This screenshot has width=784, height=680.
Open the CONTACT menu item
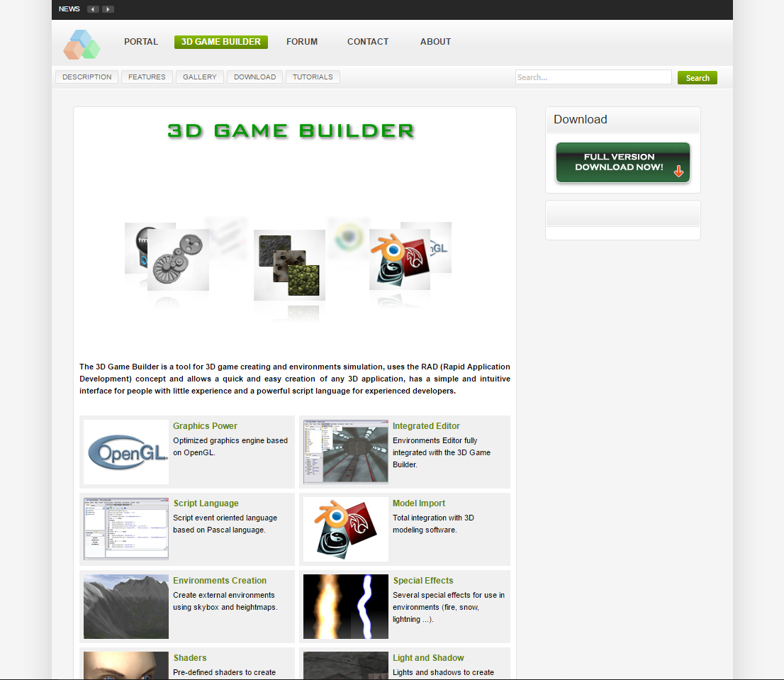pos(367,42)
